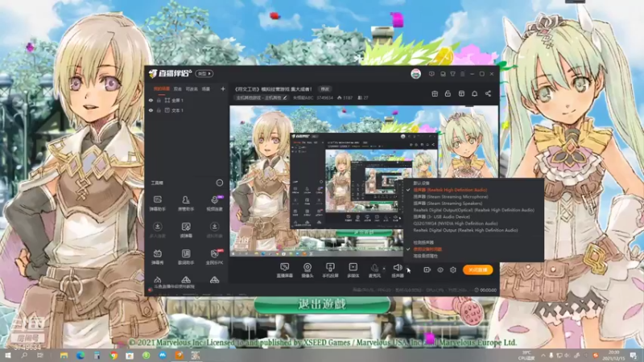The height and width of the screenshot is (362, 644).
Task: Open the TV-shaped danmaku show tool
Action: pos(157,257)
